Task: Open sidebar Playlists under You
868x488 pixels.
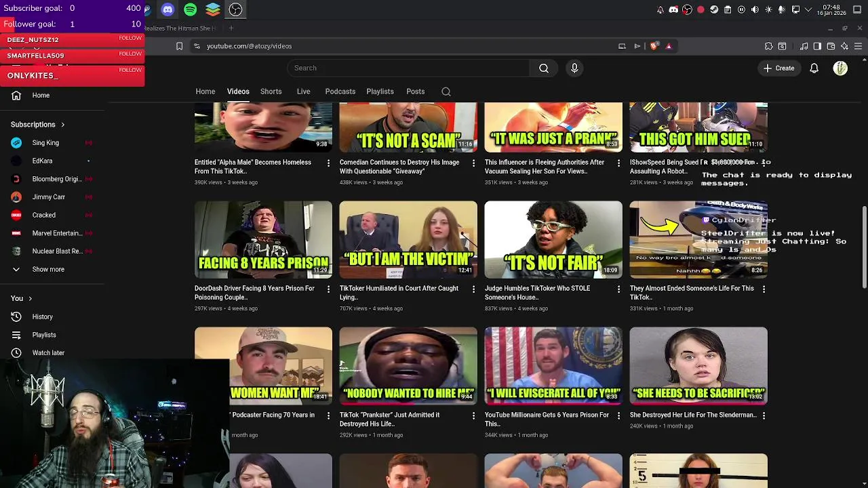Action: click(x=44, y=335)
